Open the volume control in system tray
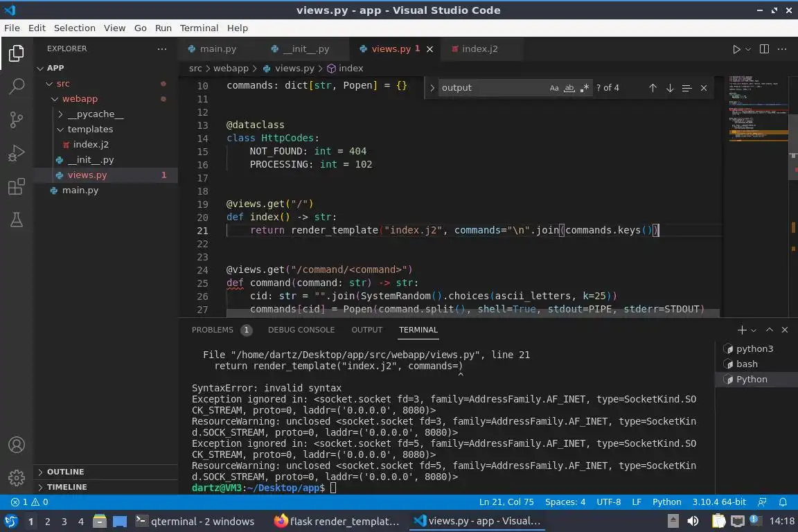 693,521
